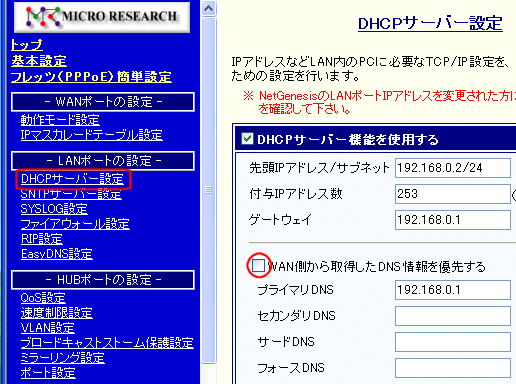Open the 基本設定 link
The height and width of the screenshot is (384, 516).
pyautogui.click(x=39, y=61)
